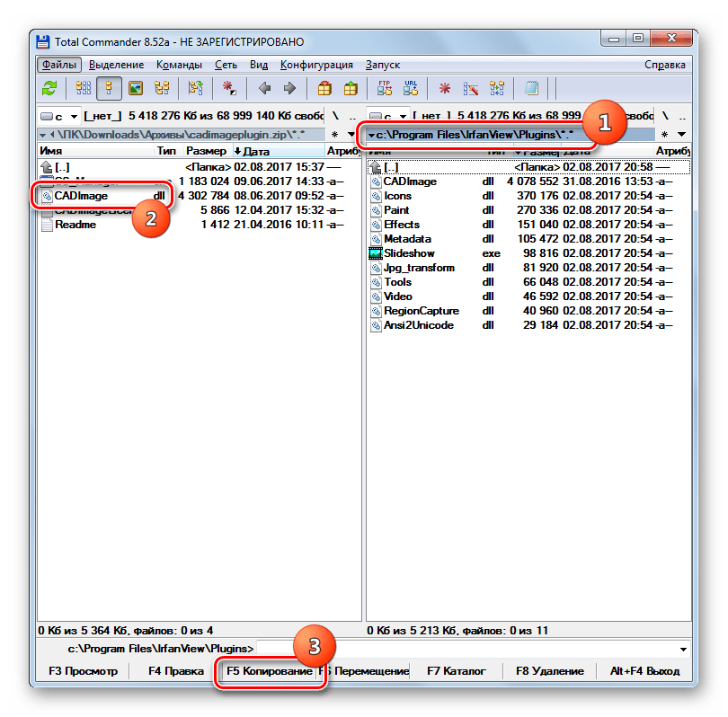The height and width of the screenshot is (717, 728).
Task: Select CADImage dll in the right panel
Action: (528, 181)
